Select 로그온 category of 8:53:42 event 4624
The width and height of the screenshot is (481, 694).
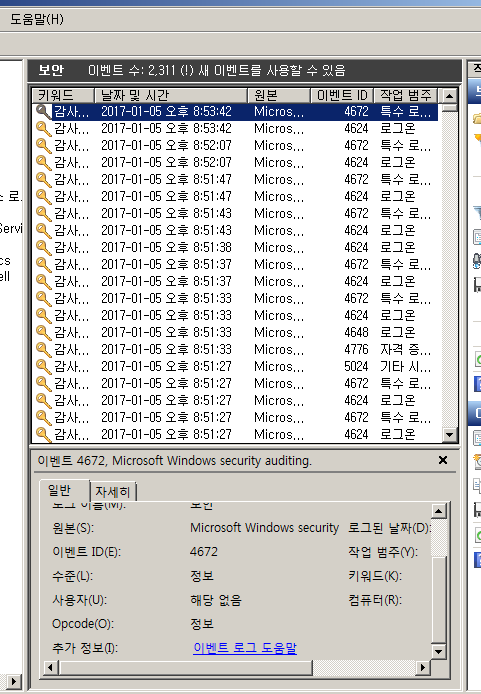click(x=397, y=128)
